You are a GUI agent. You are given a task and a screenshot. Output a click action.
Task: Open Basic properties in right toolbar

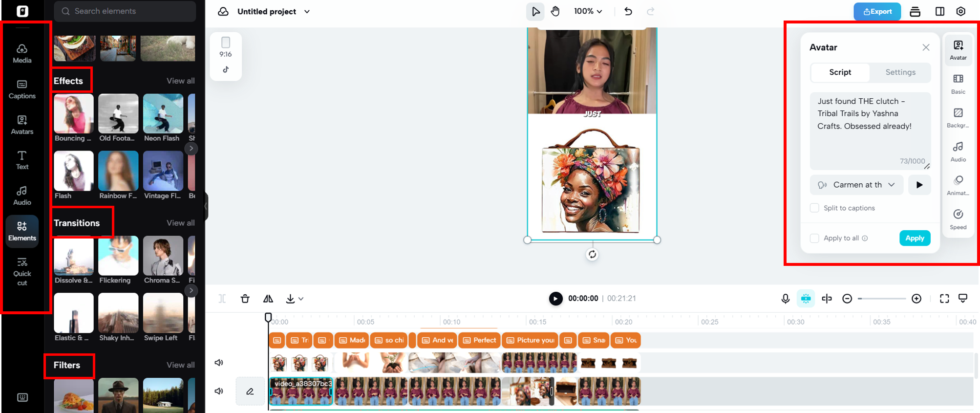click(x=958, y=84)
